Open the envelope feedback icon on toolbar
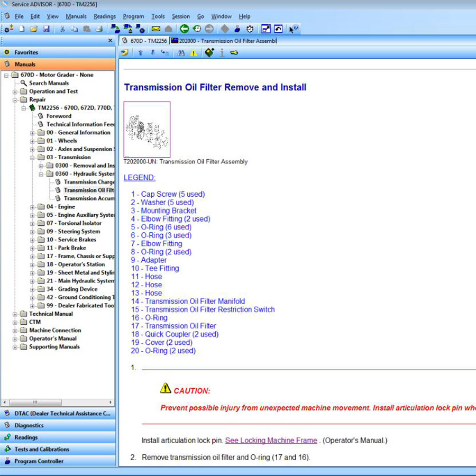Viewport: 476px width, 476px height. pos(155,29)
